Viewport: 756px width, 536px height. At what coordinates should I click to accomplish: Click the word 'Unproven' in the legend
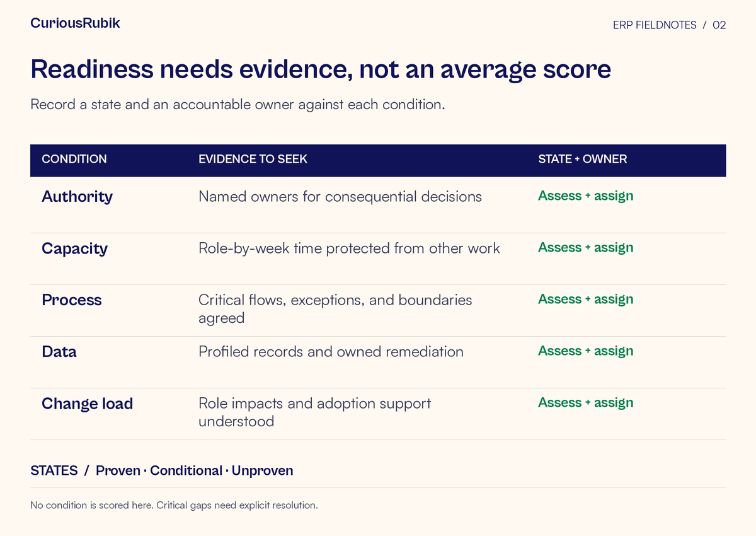pyautogui.click(x=262, y=471)
